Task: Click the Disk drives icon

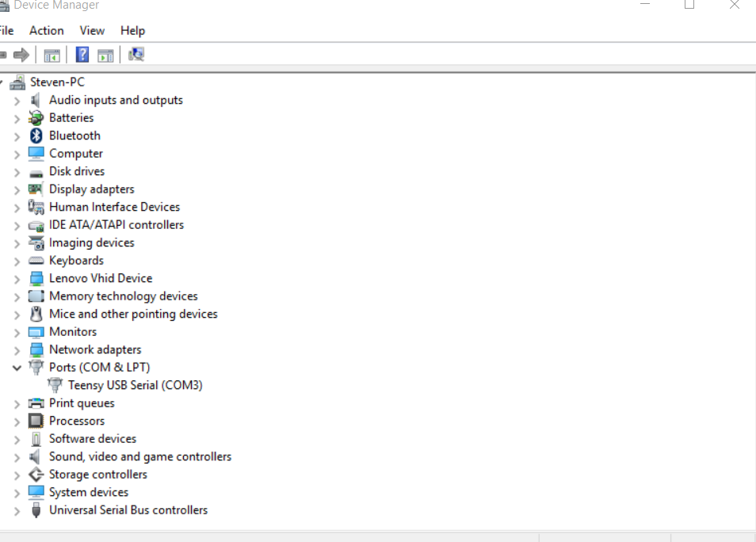Action: point(36,173)
